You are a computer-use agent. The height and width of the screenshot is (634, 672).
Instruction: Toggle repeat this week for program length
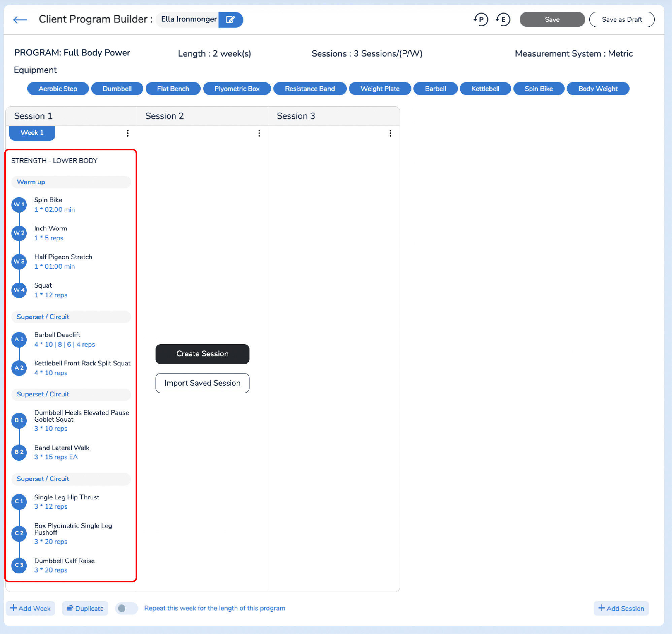pyautogui.click(x=127, y=609)
